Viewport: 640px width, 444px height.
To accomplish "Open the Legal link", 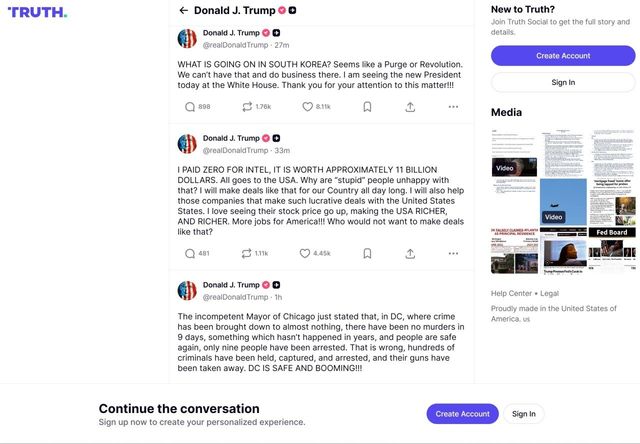I will tap(549, 293).
